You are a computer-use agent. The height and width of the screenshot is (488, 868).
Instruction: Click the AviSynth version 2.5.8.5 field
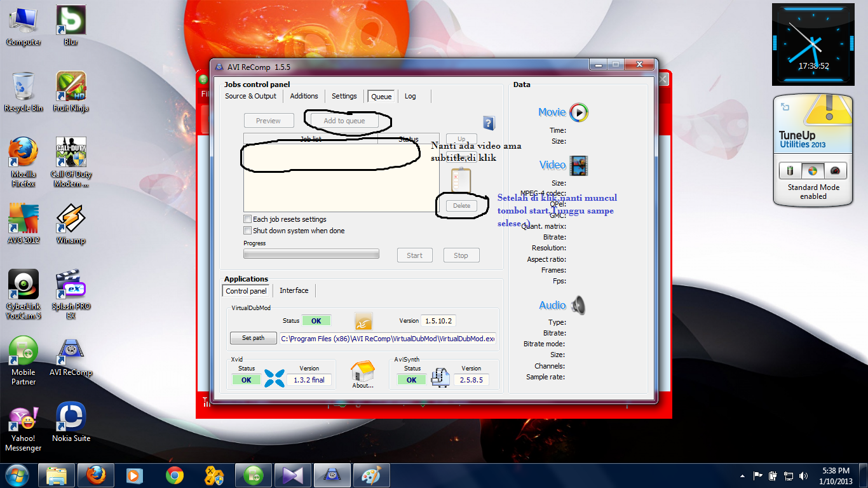471,380
